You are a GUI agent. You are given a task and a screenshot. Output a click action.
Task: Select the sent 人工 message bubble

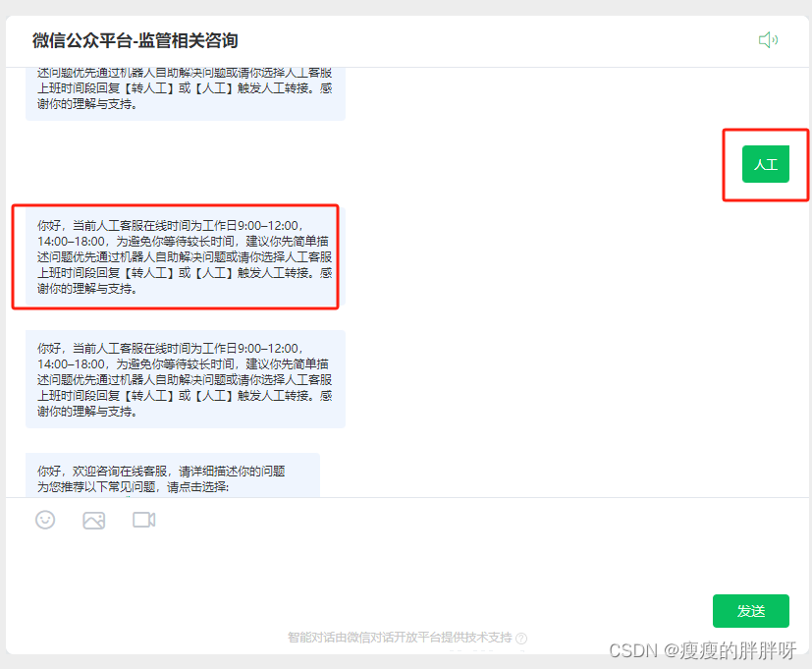(x=766, y=164)
